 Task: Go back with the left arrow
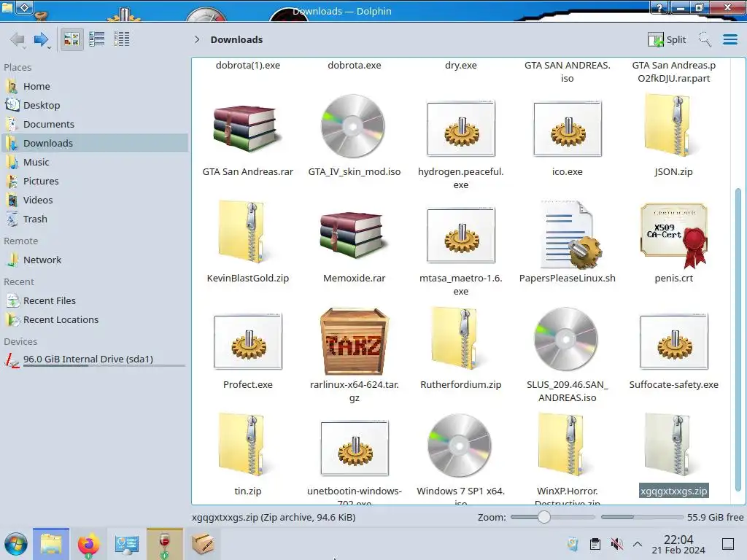pos(18,39)
